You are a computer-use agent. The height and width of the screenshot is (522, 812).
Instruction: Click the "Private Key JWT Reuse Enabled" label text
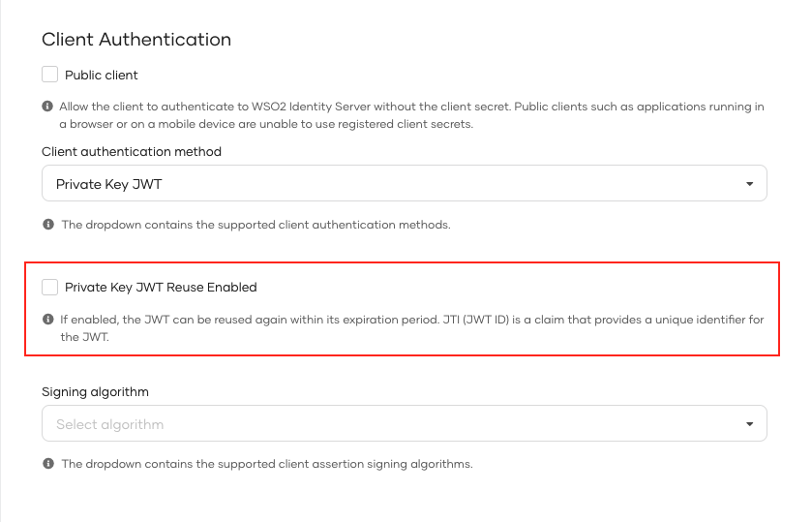coord(161,287)
